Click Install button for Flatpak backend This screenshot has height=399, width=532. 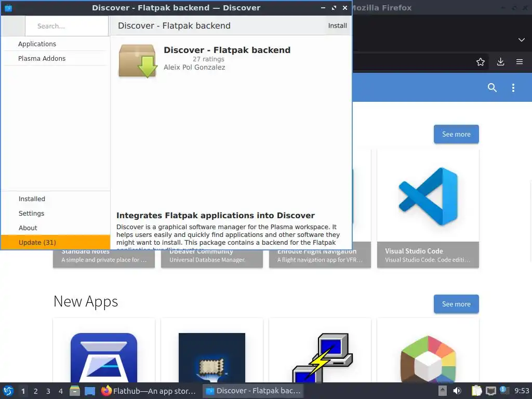click(x=337, y=26)
